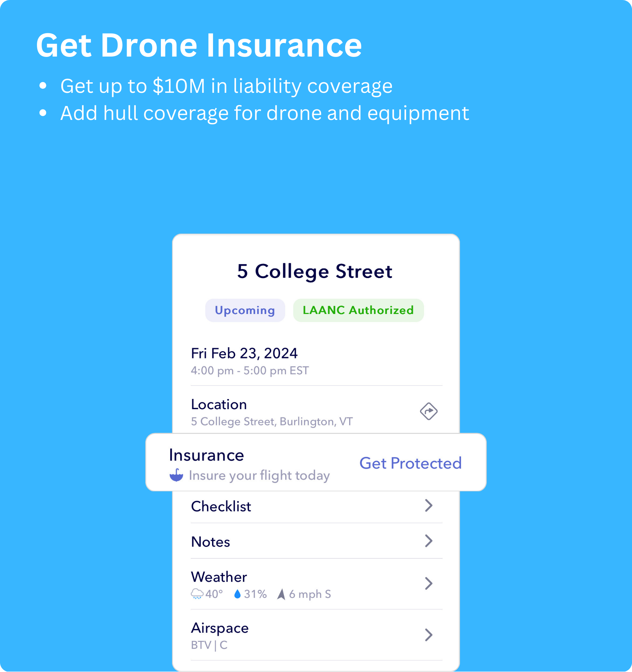Select the Upcoming status badge
This screenshot has height=672, width=632.
click(x=245, y=310)
